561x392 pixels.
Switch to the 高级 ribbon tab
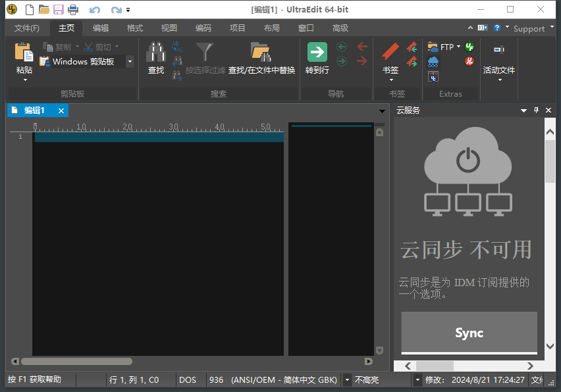click(x=340, y=28)
